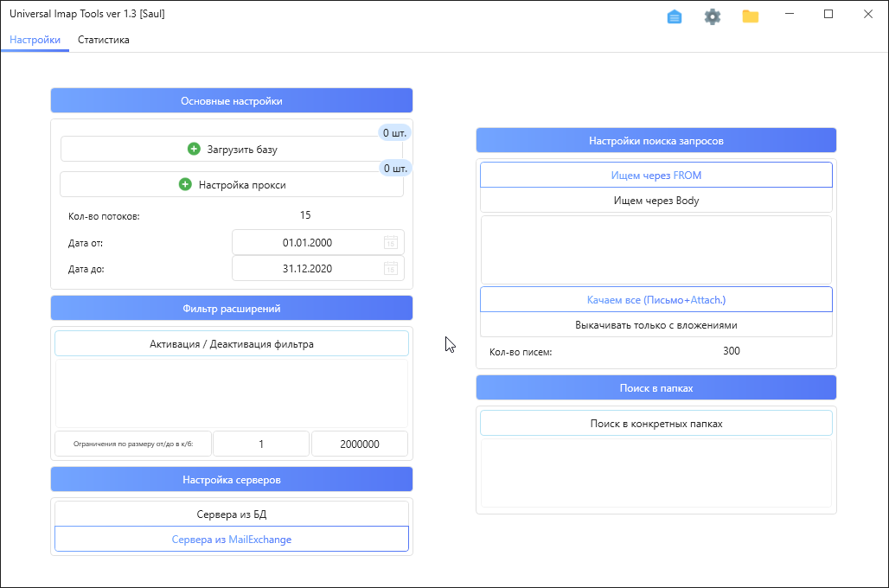
Task: Open calendar icon for Дата до
Action: coord(391,269)
